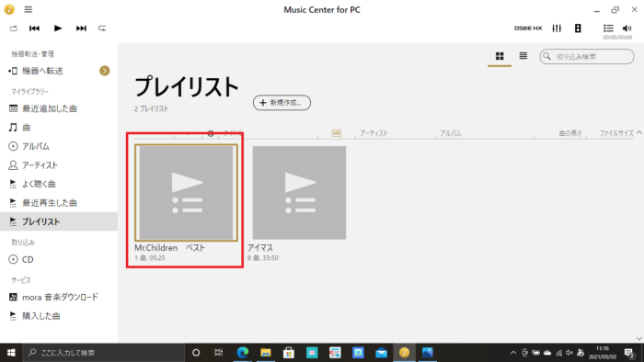Open the アイマス playlist thumbnail
Viewport: 644px width, 362px height.
click(x=299, y=193)
